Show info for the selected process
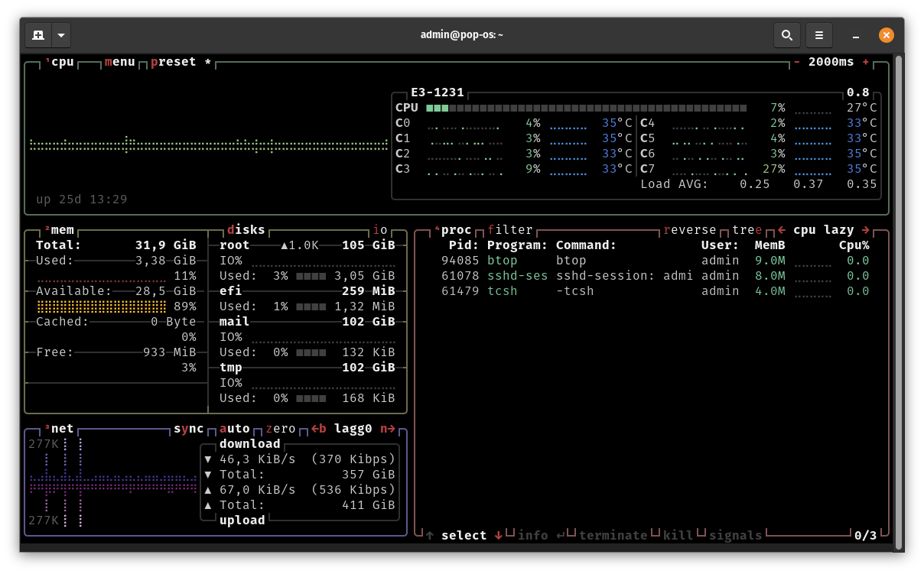Viewport: 924px width, 574px height. [533, 536]
